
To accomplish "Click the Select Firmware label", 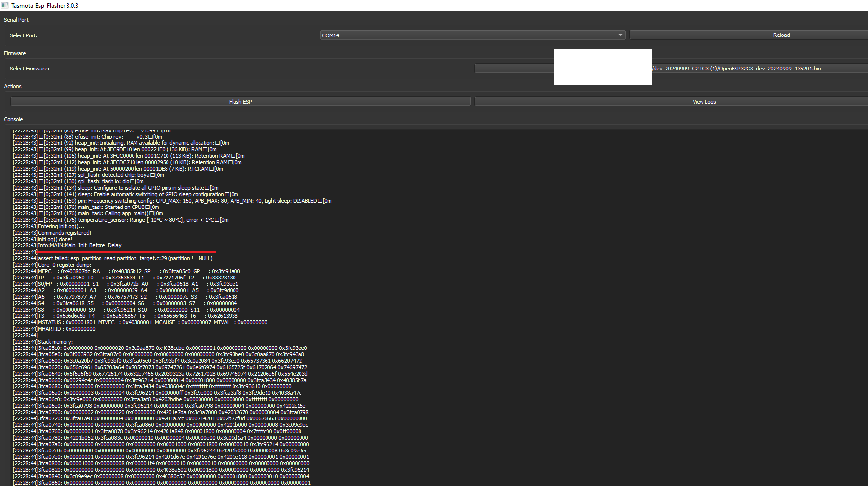I will pos(30,69).
